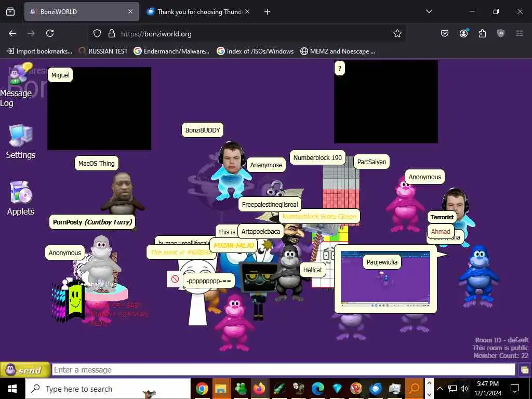Show hidden system tray icons
Screen dimensions: 532x399
pyautogui.click(x=440, y=389)
